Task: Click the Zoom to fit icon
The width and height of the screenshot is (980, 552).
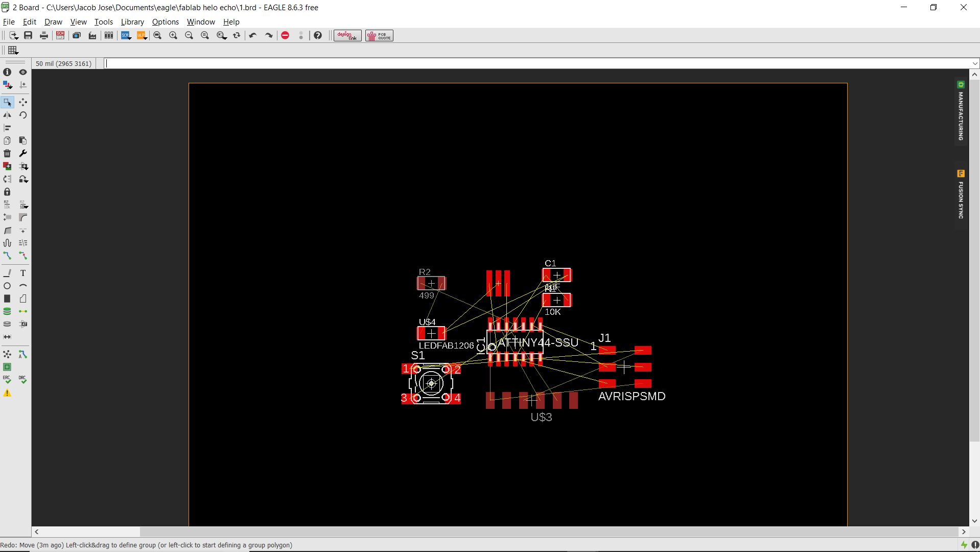Action: click(x=157, y=35)
